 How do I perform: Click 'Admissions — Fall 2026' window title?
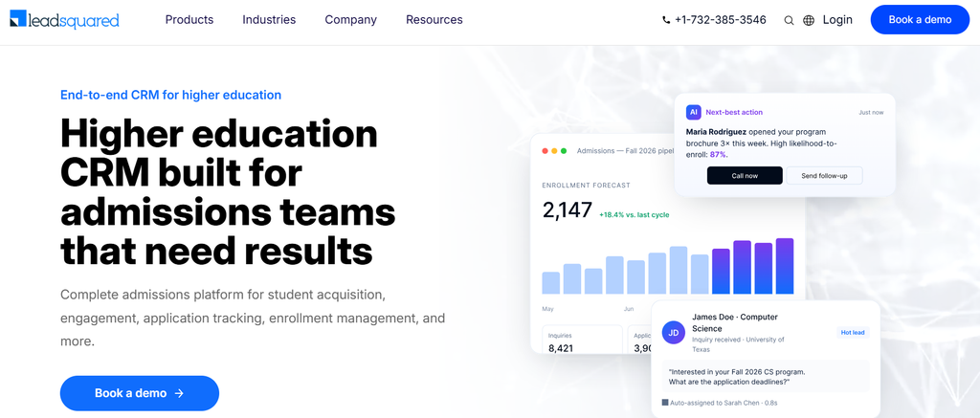[x=626, y=151]
